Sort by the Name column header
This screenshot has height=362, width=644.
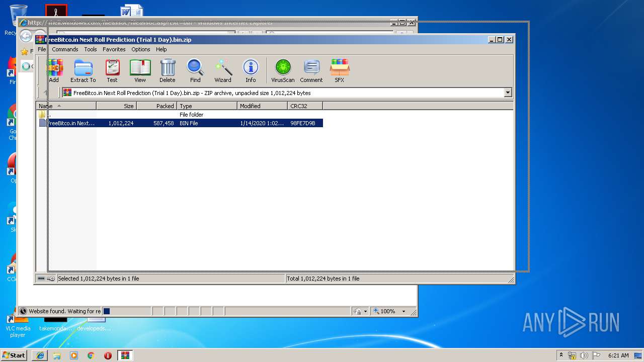point(66,106)
